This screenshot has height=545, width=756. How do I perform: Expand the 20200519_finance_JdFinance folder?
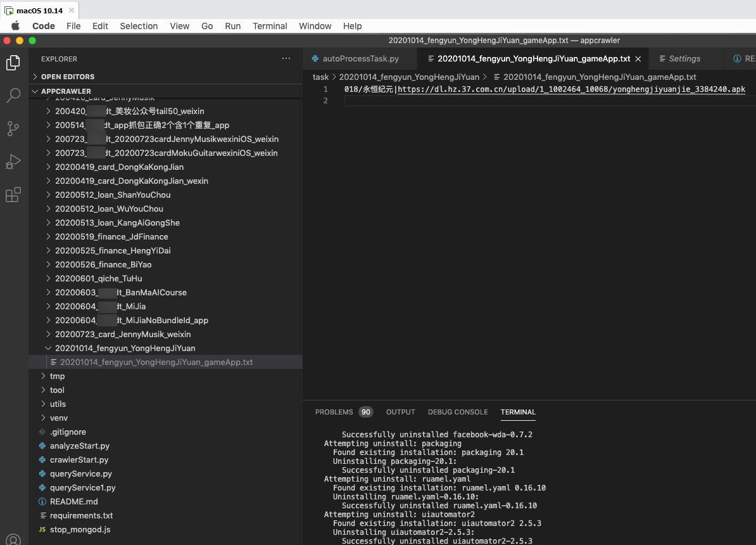48,236
